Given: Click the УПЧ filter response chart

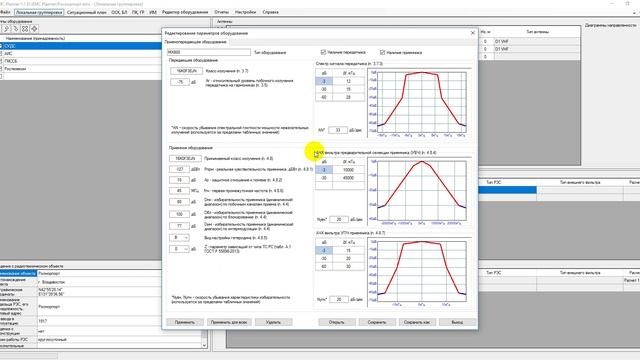Looking at the screenshot, I should click(419, 272).
